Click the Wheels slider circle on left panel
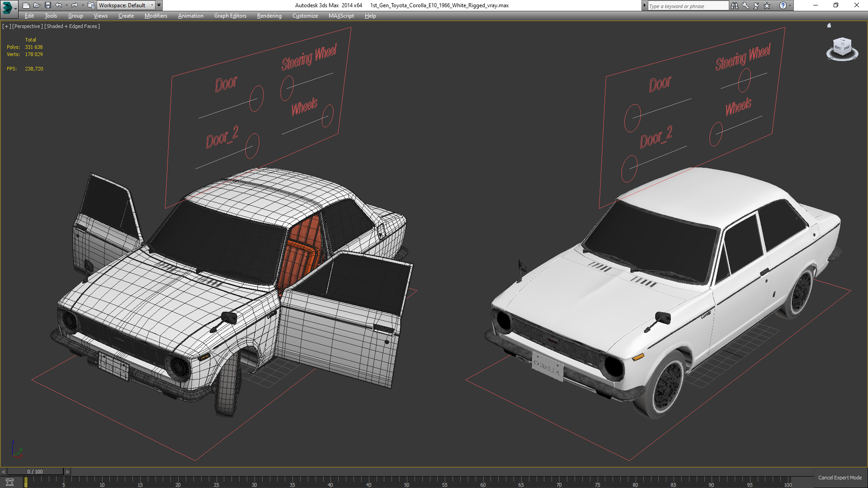Screen dimensions: 868x488 328,116
